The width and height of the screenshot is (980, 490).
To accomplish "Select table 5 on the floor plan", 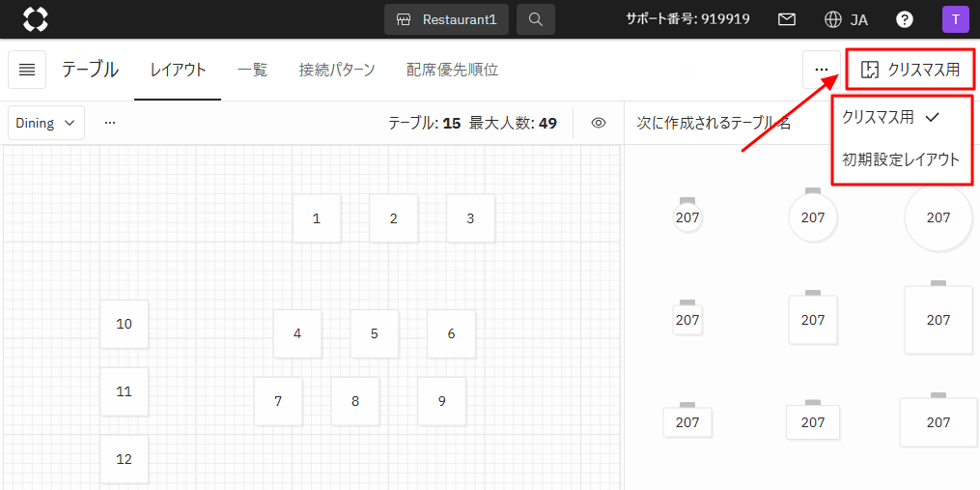I will 375,333.
